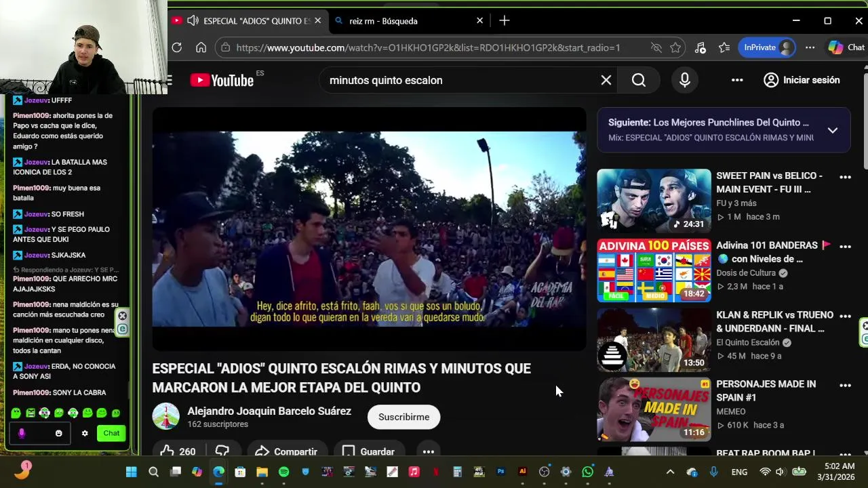Screen dimensions: 868x488
Task: Open Alejandro Joaquin Barcelo Suárez channel
Action: tap(269, 411)
